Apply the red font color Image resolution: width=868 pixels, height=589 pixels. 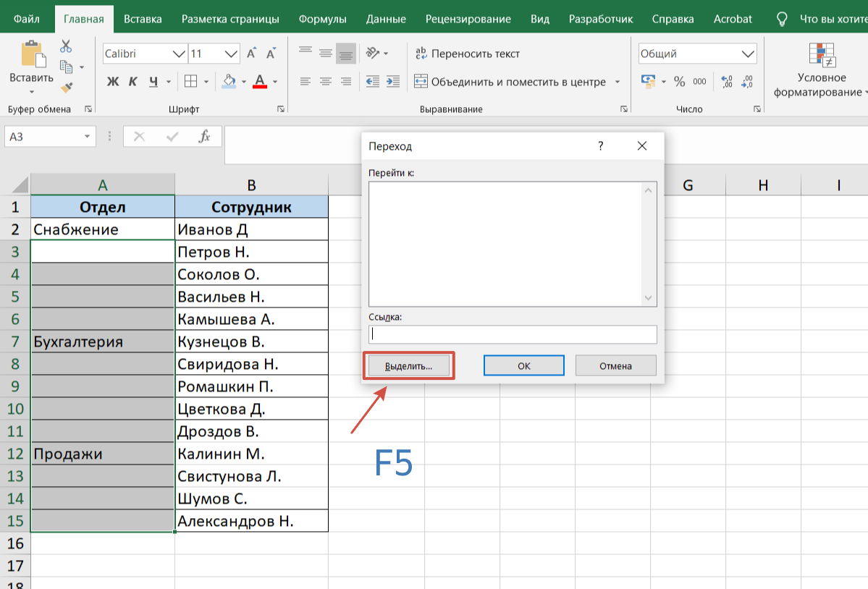(x=260, y=81)
